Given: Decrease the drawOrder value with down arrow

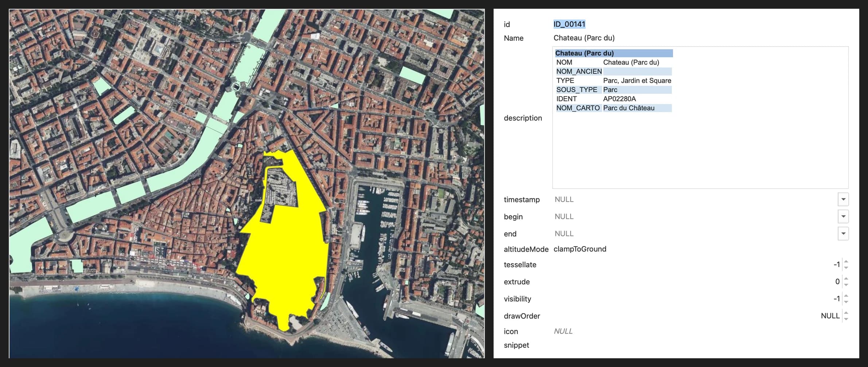Looking at the screenshot, I should point(846,319).
